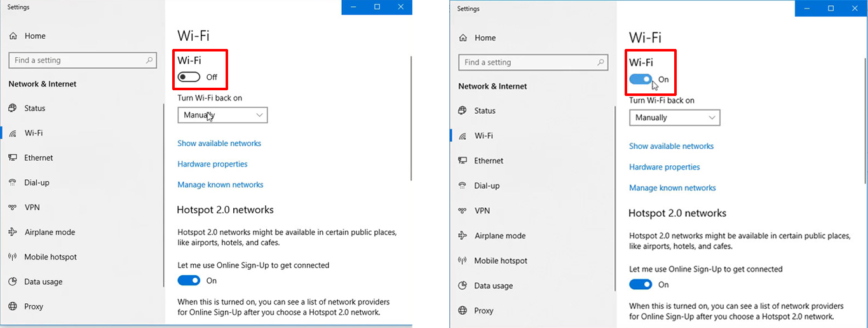
Task: Click Ethernet monitor icon in left window
Action: 13,158
